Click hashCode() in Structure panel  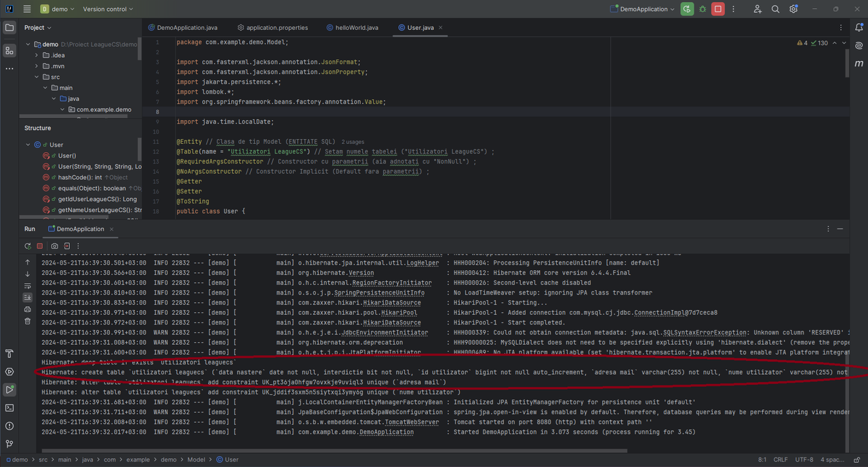pyautogui.click(x=80, y=177)
